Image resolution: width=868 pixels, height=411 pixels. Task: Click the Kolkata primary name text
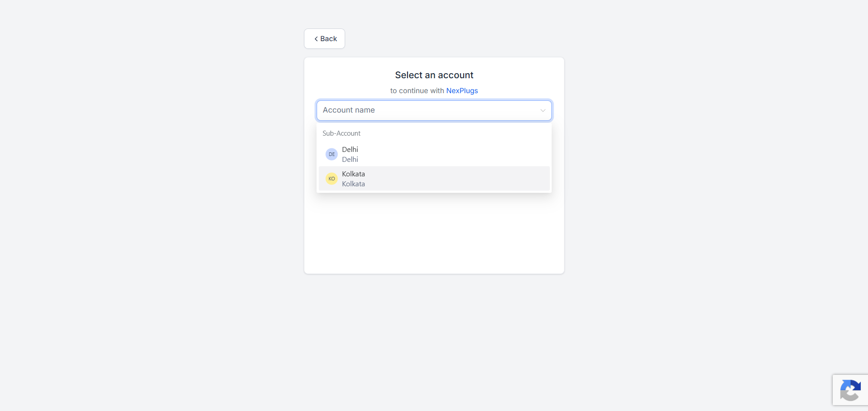[x=353, y=174]
